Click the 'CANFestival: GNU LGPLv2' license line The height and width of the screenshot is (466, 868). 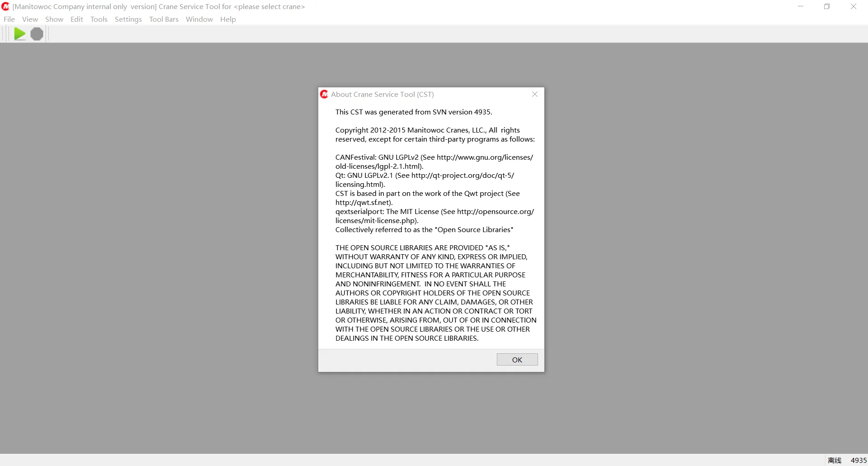pos(434,157)
